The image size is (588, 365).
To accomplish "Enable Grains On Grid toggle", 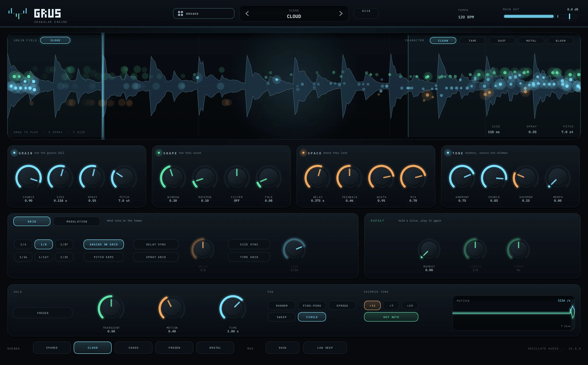I will click(104, 244).
